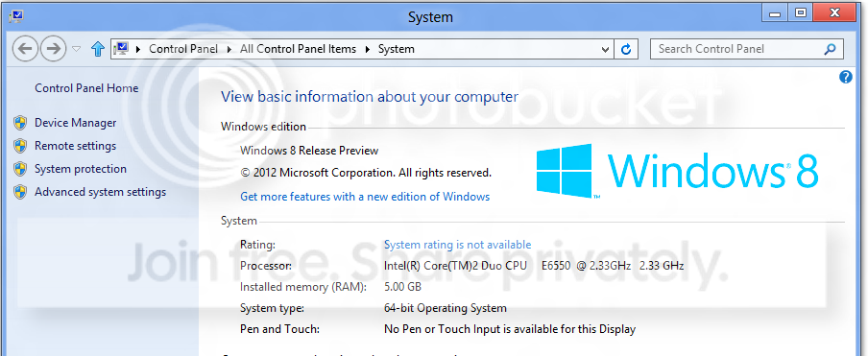Click No Pen or Touch Input text
The height and width of the screenshot is (356, 868).
coord(509,329)
